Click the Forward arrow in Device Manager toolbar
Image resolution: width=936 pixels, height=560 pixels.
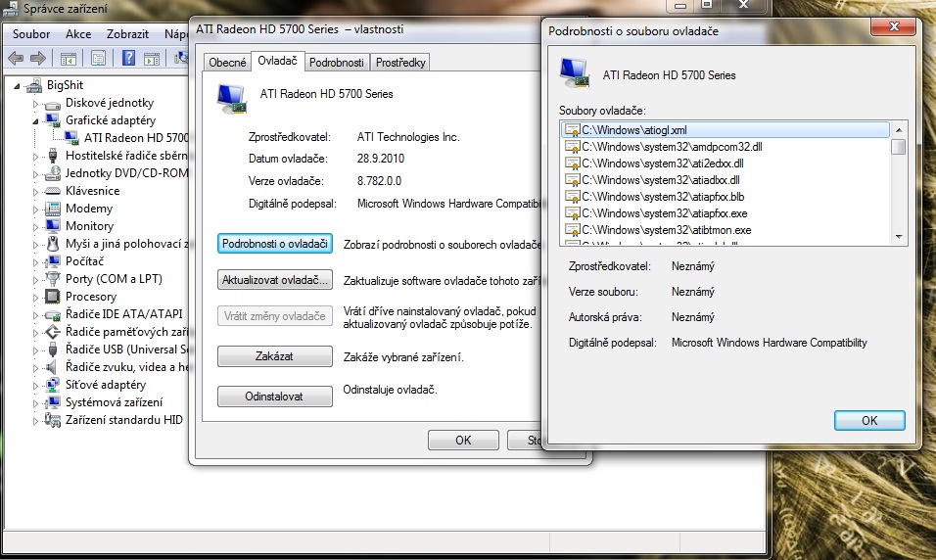point(37,59)
